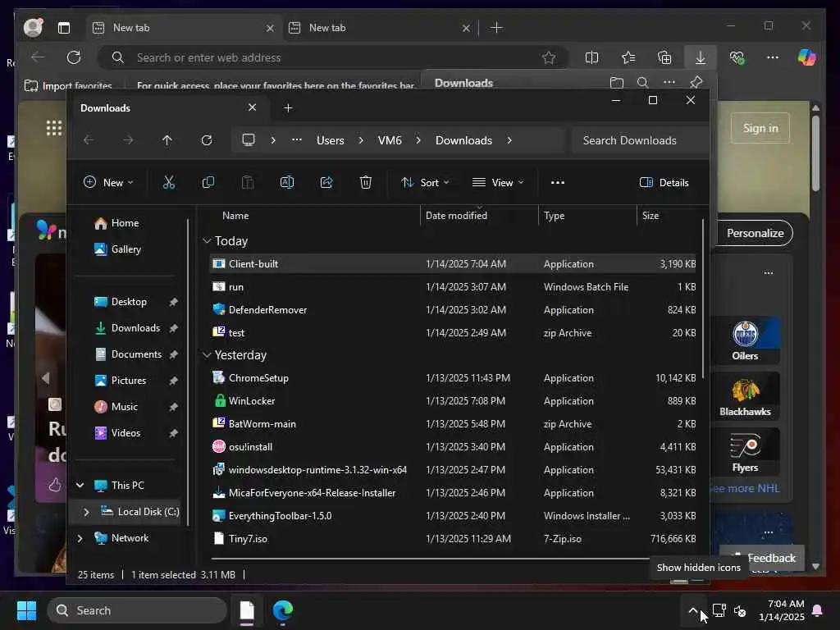Click the Share icon in File Explorer toolbar
This screenshot has height=630, width=840.
pos(326,183)
